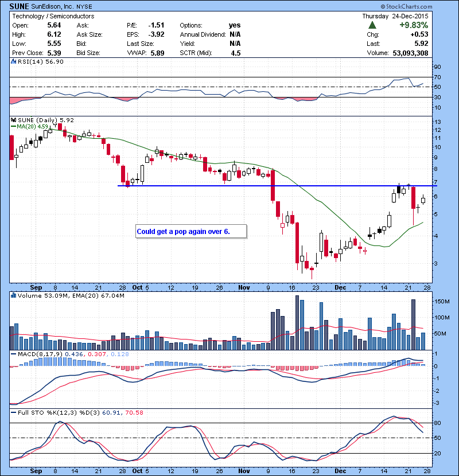Click the MACD(8,17,9) indicator label
The image size is (459, 476).
pyautogui.click(x=41, y=354)
